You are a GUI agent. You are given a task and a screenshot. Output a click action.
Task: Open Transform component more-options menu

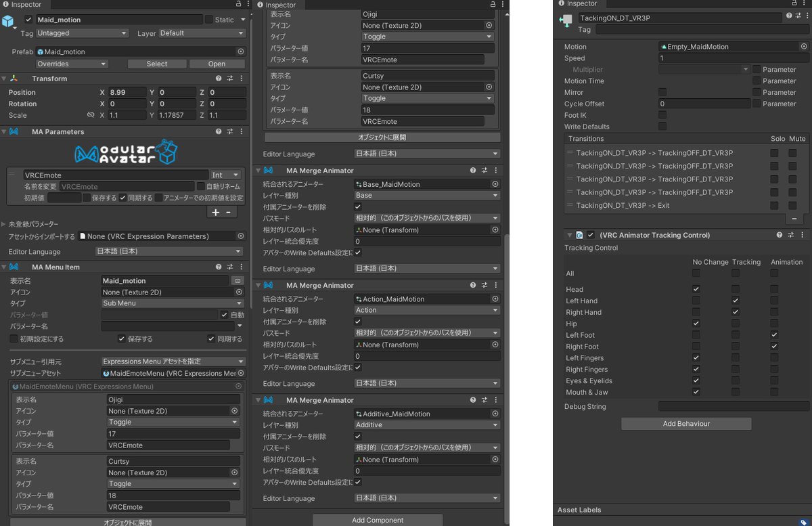click(242, 79)
